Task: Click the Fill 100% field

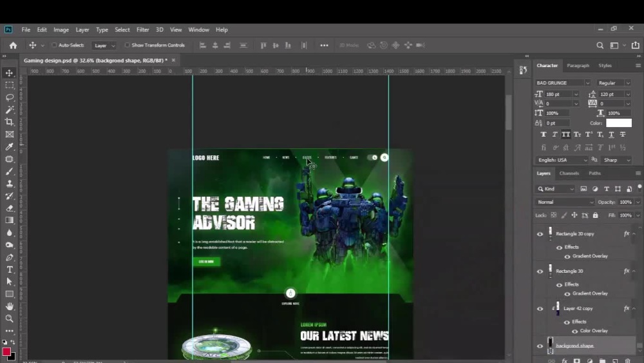Action: click(x=625, y=215)
